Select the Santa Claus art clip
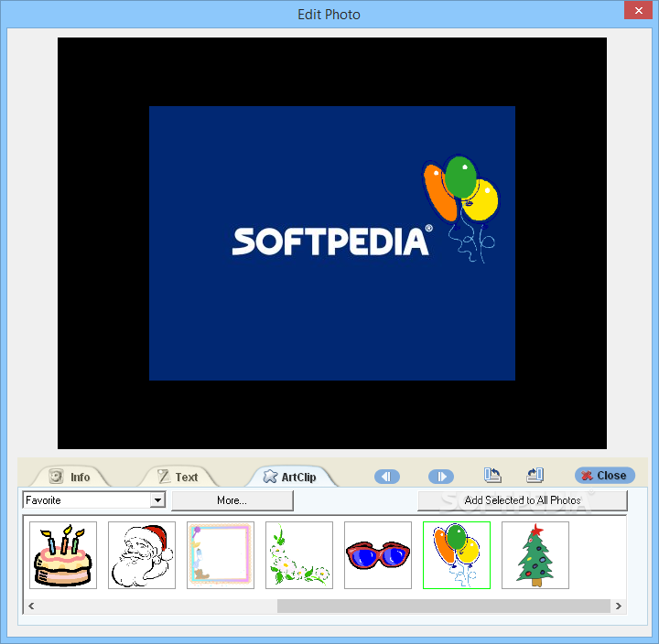This screenshot has height=644, width=659. click(x=142, y=555)
